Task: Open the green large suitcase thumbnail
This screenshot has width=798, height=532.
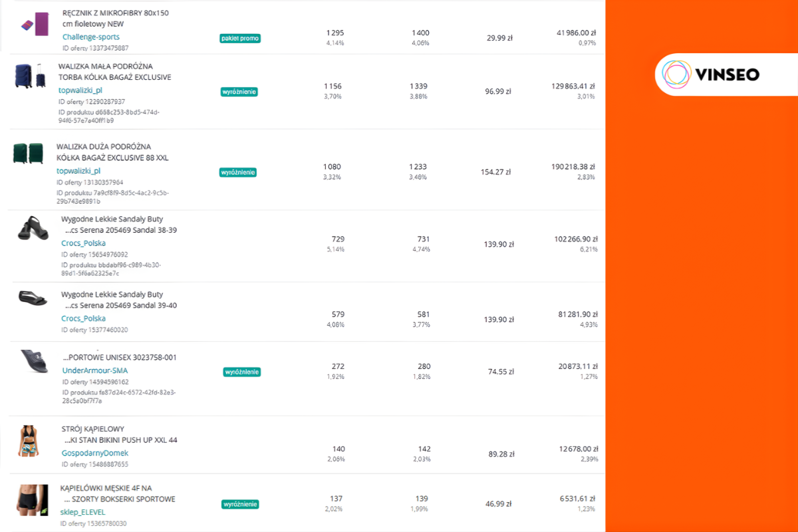Action: [28, 154]
